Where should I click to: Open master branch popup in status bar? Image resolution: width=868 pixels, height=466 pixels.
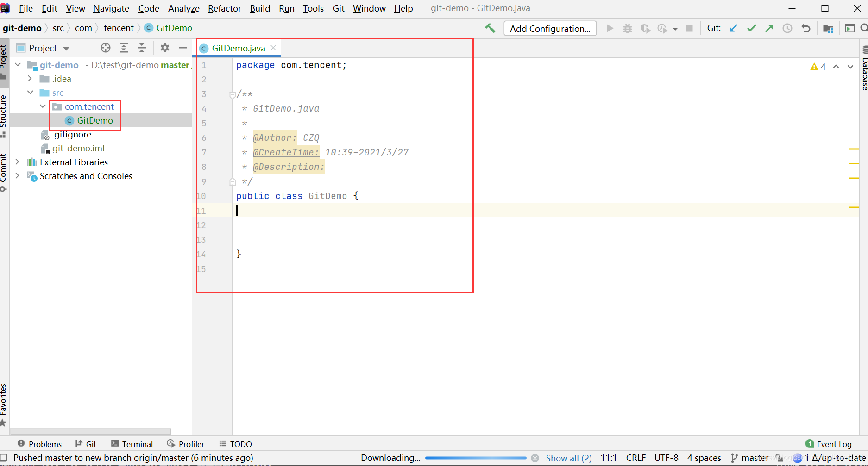pyautogui.click(x=750, y=458)
